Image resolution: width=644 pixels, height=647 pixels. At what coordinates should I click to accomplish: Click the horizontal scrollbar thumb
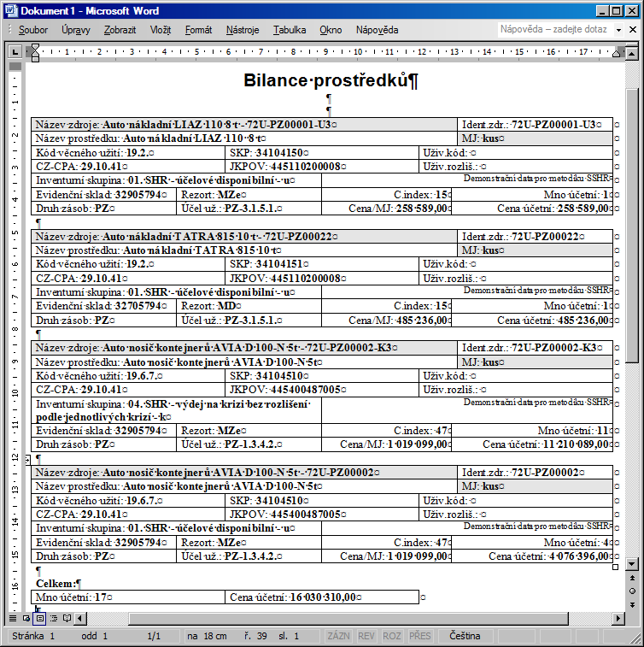[x=348, y=618]
